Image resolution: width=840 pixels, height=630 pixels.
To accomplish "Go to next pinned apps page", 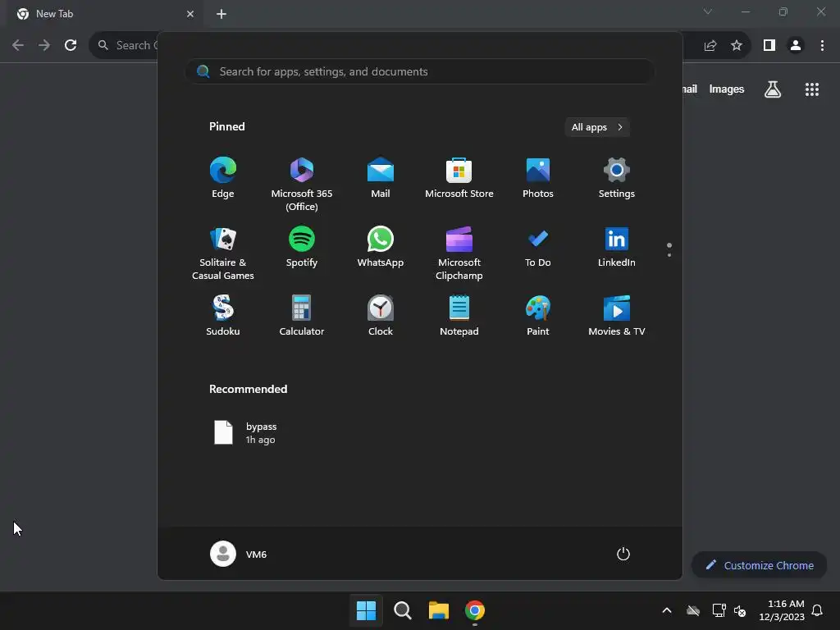I will point(669,255).
